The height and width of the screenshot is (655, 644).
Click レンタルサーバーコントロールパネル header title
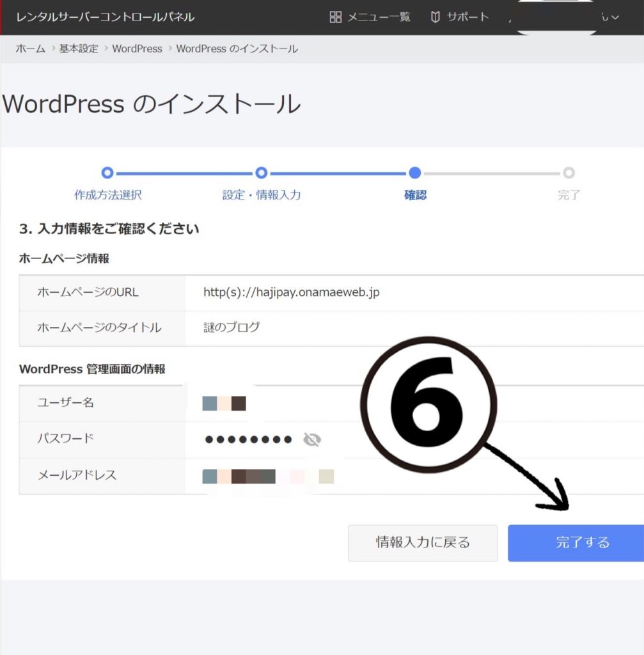pyautogui.click(x=106, y=17)
